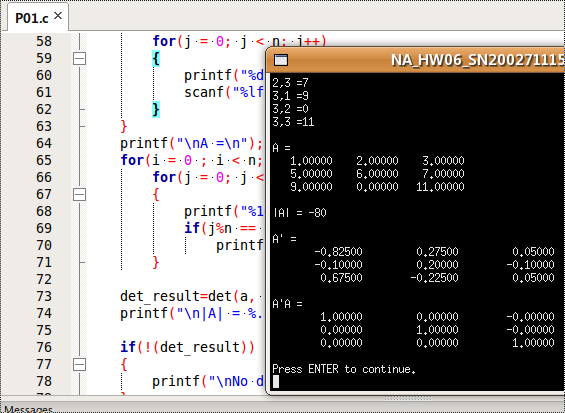Click the Press ENTER to continue text
Screen dimensions: 565x413
344,369
